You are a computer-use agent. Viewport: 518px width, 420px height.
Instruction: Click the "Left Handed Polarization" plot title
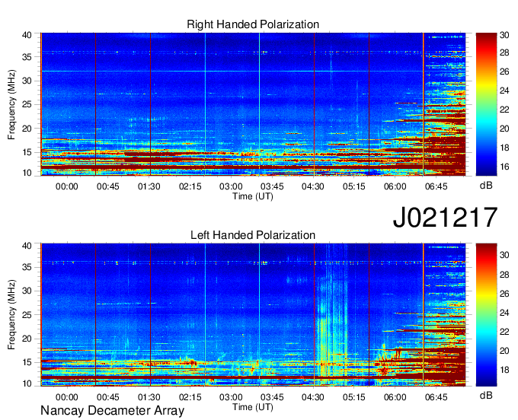point(253,235)
